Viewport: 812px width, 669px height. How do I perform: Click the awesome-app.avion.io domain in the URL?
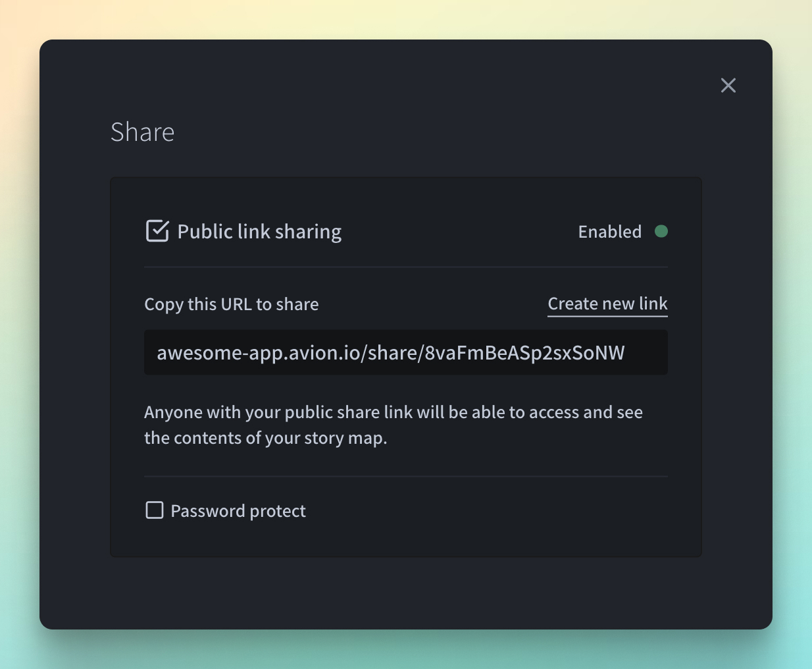[259, 353]
